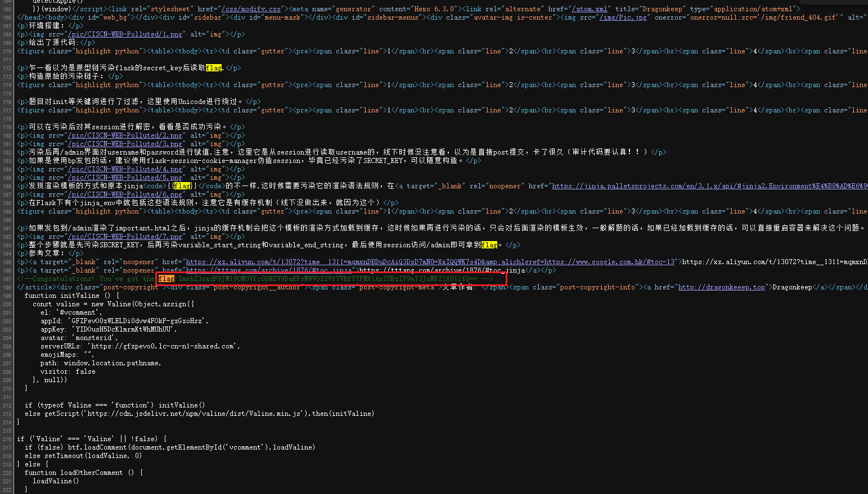This screenshot has width=868, height=494.
Task: Click the '给出了源代码' paragraph text
Action: tap(54, 43)
